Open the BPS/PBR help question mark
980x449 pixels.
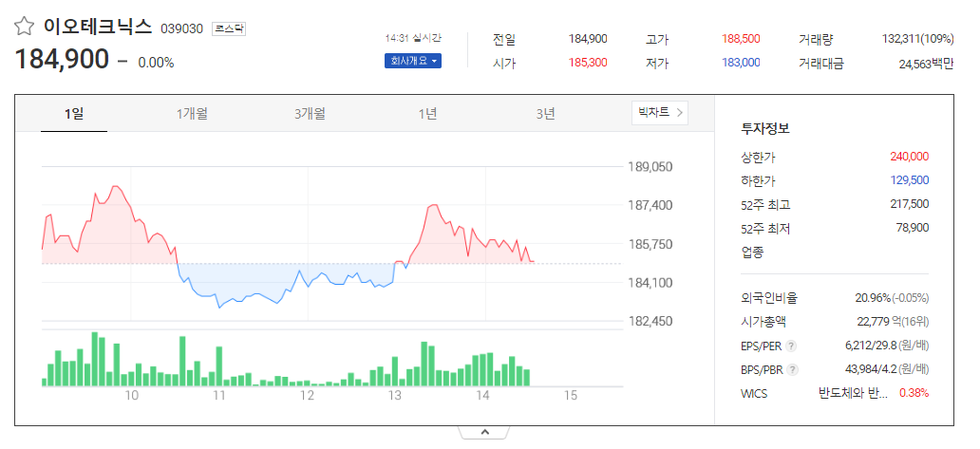(793, 369)
